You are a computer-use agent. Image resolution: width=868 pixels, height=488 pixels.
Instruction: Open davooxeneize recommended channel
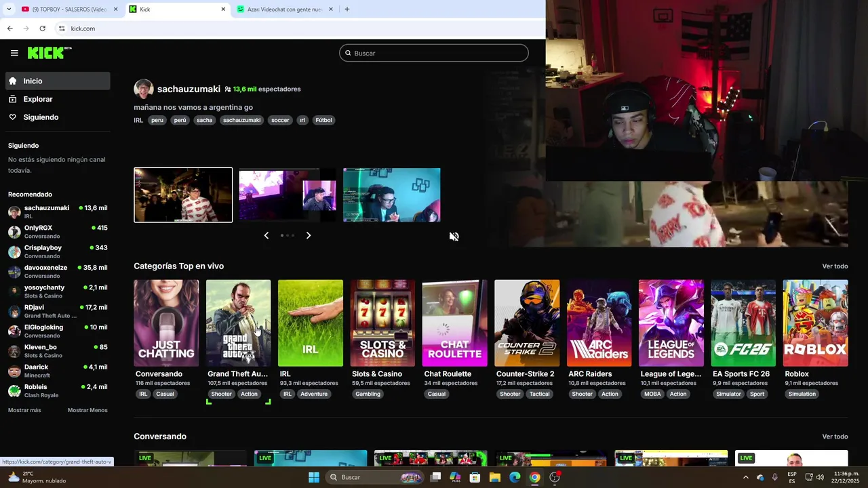[58, 271]
